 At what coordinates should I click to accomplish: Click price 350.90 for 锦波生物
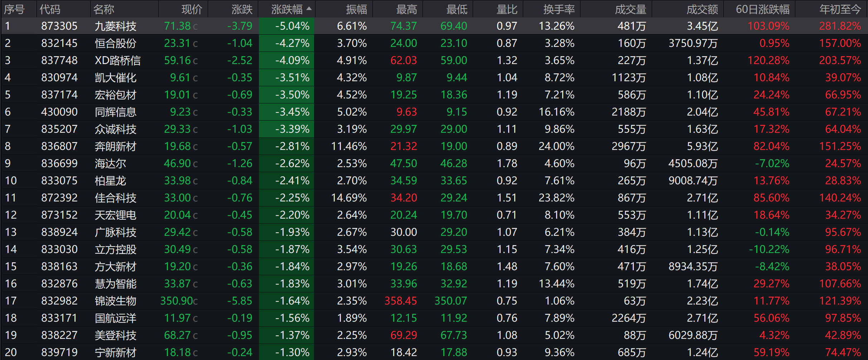pyautogui.click(x=177, y=301)
